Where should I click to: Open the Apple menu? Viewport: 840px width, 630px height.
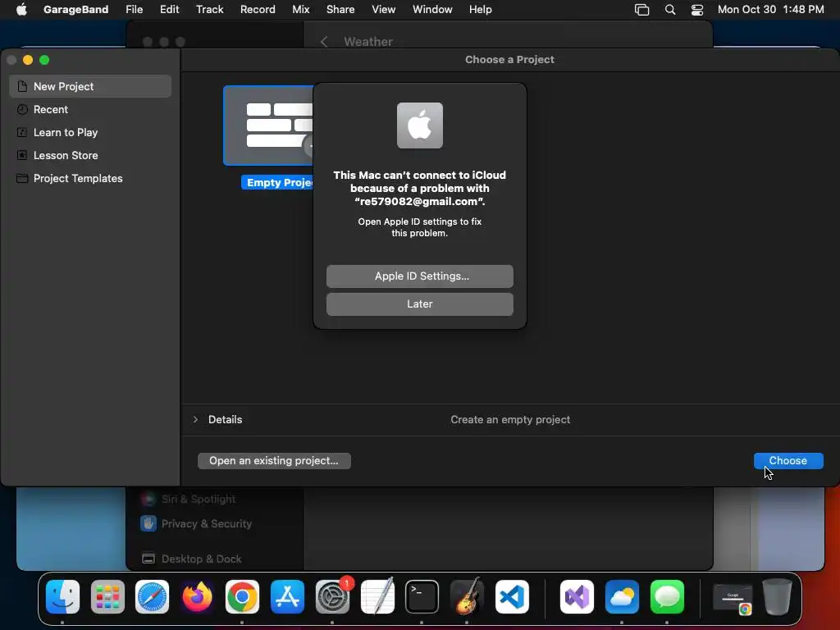21,9
